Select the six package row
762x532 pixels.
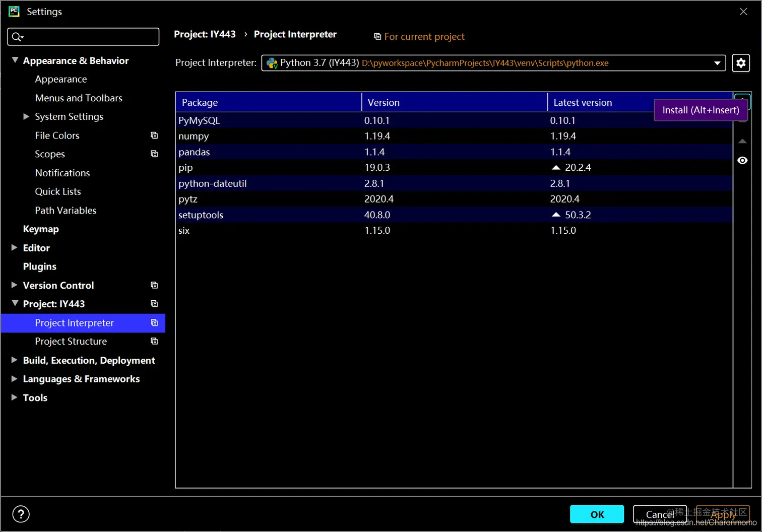[454, 230]
